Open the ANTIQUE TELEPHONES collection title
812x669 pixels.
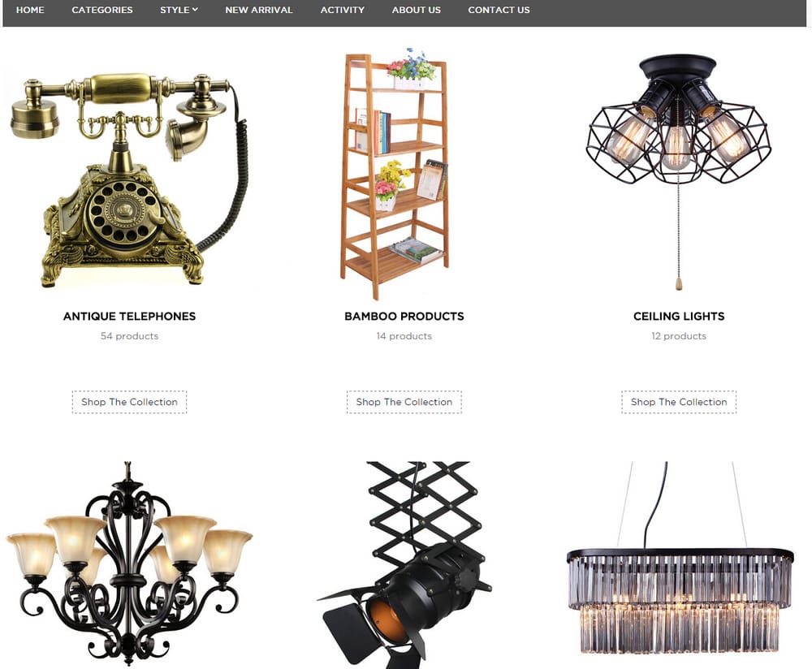[x=129, y=317]
